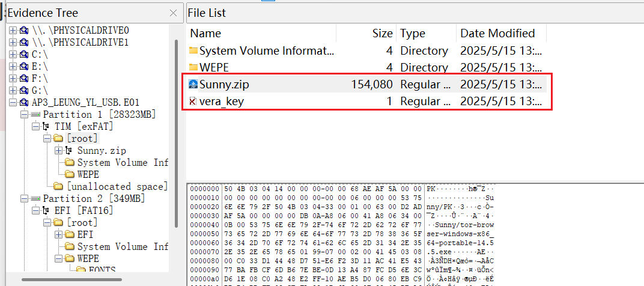644x286 pixels.
Task: Click the unallocated space folder icon
Action: [58, 186]
